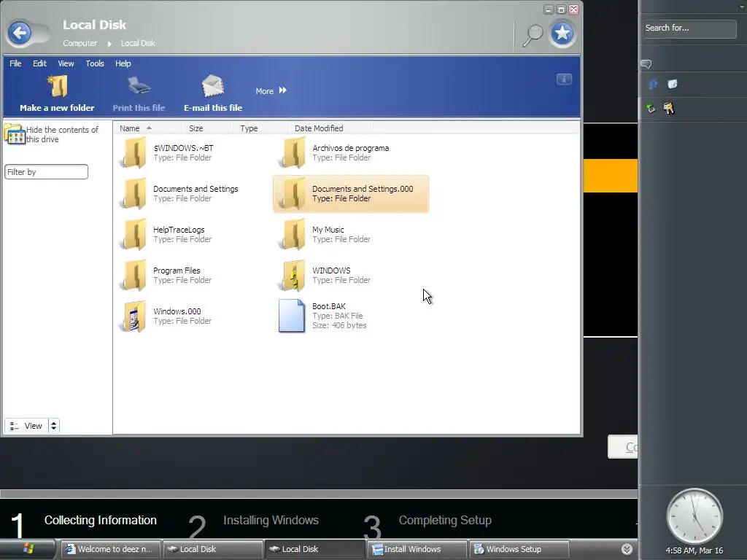This screenshot has width=747, height=560.
Task: Click the HelpTraceLogs folder name text
Action: (x=179, y=230)
